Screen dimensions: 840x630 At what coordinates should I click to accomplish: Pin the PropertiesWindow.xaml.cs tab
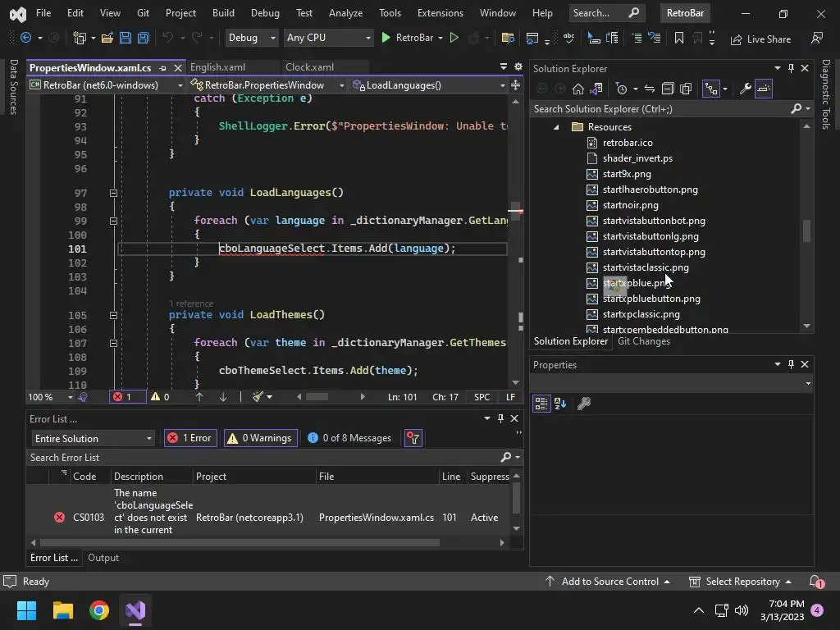point(163,68)
